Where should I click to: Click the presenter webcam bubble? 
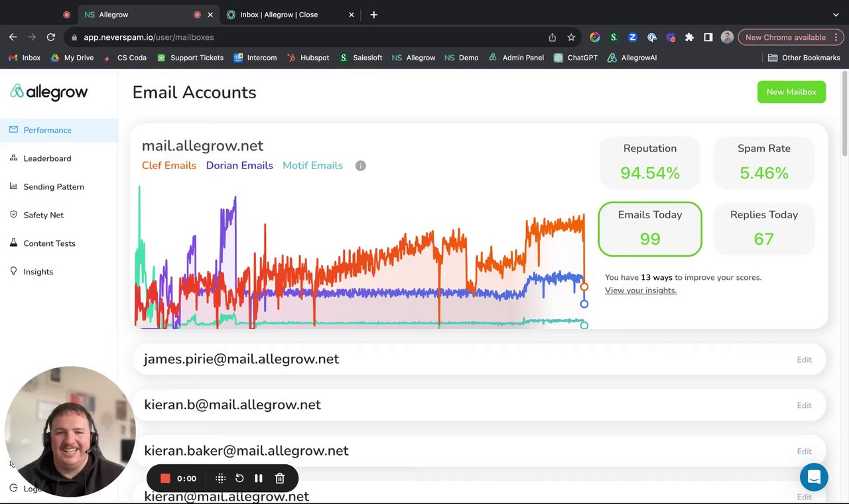[70, 432]
